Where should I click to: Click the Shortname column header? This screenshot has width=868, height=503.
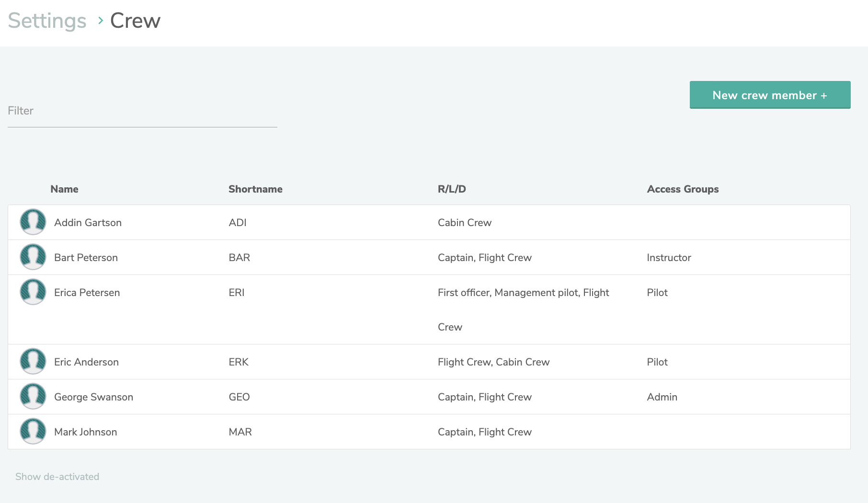pyautogui.click(x=255, y=189)
